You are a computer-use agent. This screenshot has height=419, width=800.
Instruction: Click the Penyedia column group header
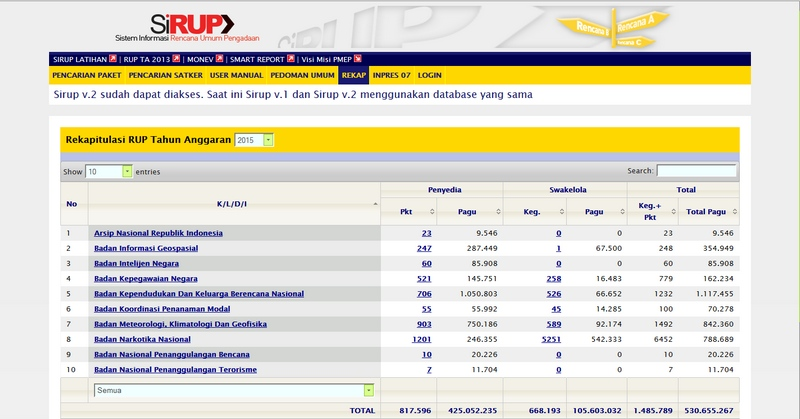click(444, 190)
